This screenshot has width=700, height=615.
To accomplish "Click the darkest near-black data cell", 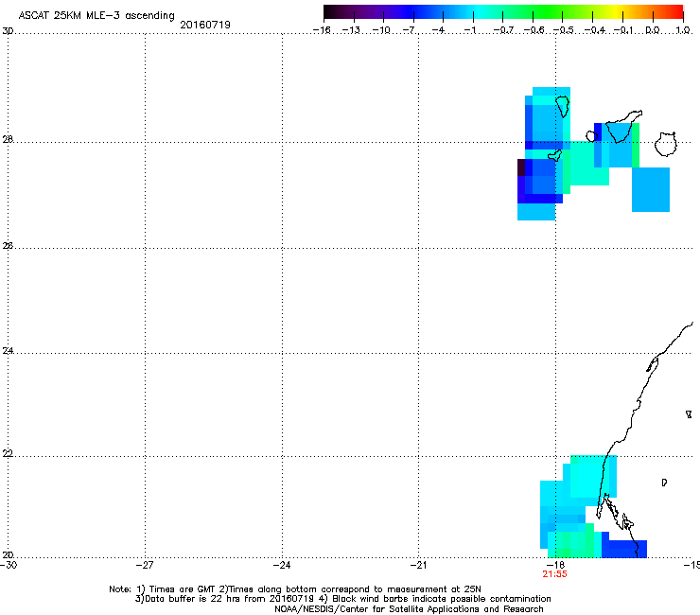I will (521, 167).
